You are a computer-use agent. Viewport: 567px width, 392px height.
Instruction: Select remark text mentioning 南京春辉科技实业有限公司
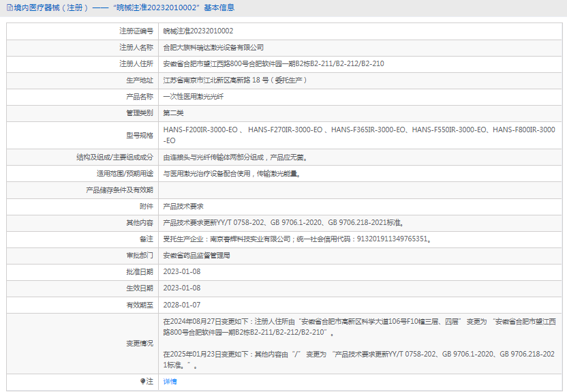[x=297, y=239]
